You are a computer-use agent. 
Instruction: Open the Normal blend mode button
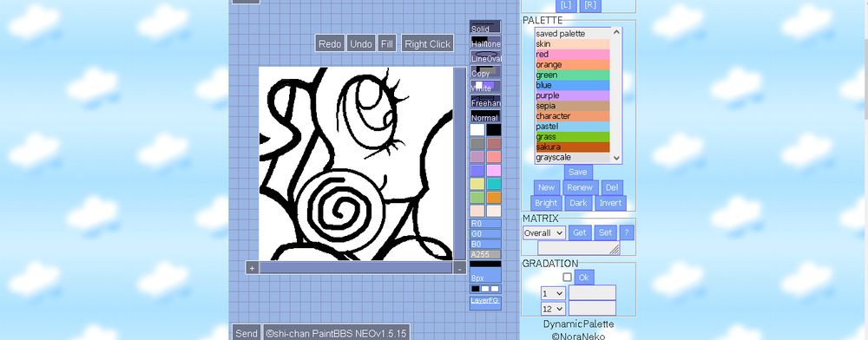(x=485, y=116)
